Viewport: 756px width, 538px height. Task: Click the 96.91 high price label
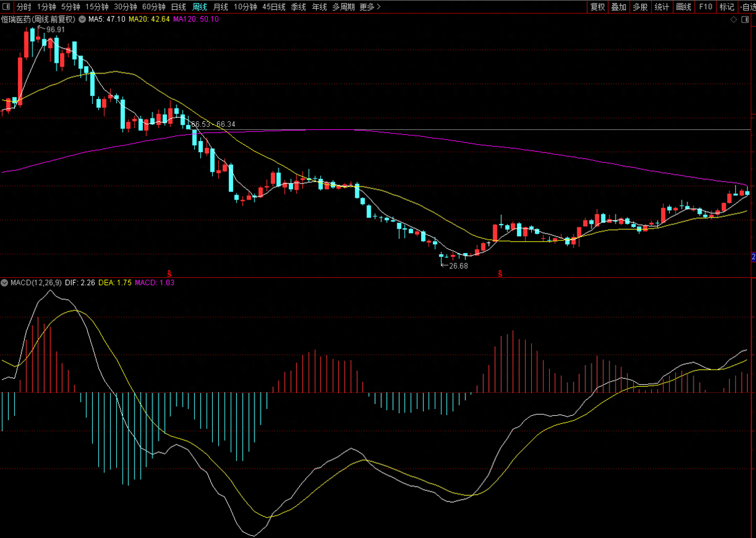tap(56, 29)
